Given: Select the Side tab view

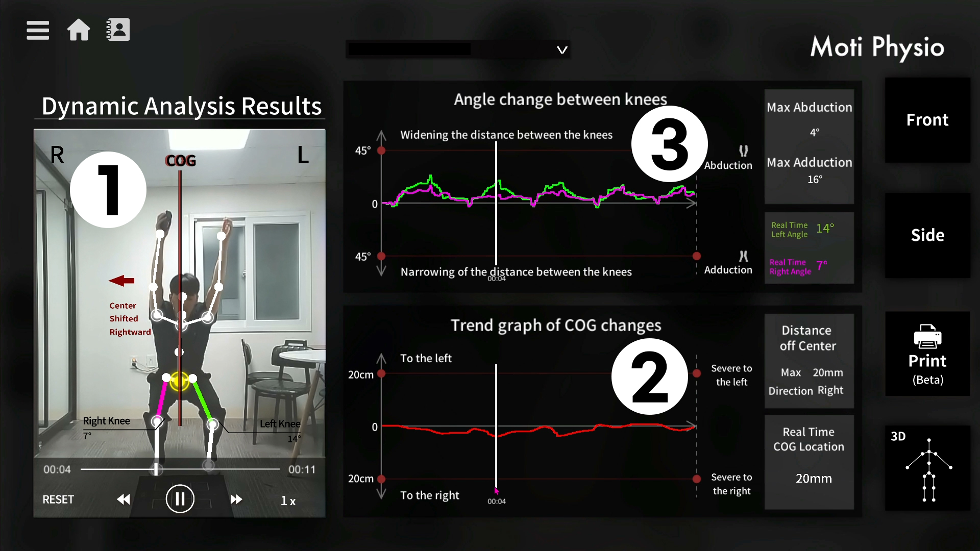Looking at the screenshot, I should (x=927, y=234).
